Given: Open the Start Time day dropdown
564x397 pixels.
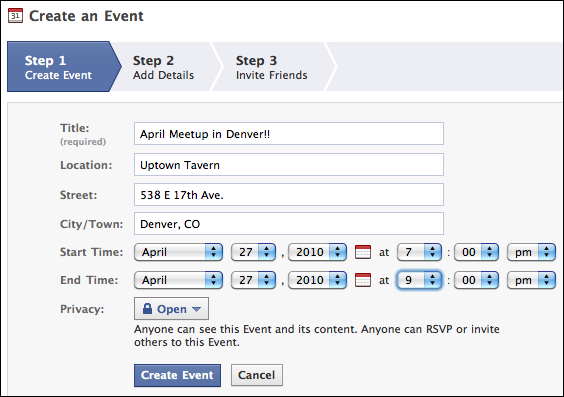Looking at the screenshot, I should pos(253,252).
